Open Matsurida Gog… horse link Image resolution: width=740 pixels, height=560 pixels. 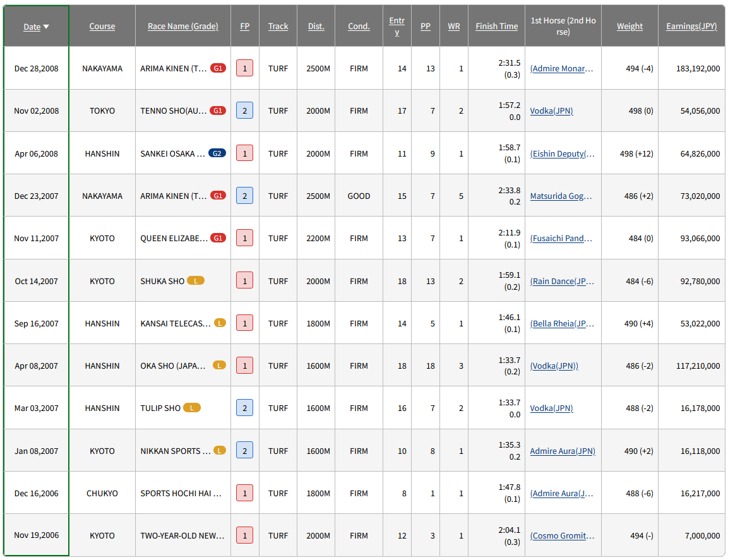tap(561, 196)
